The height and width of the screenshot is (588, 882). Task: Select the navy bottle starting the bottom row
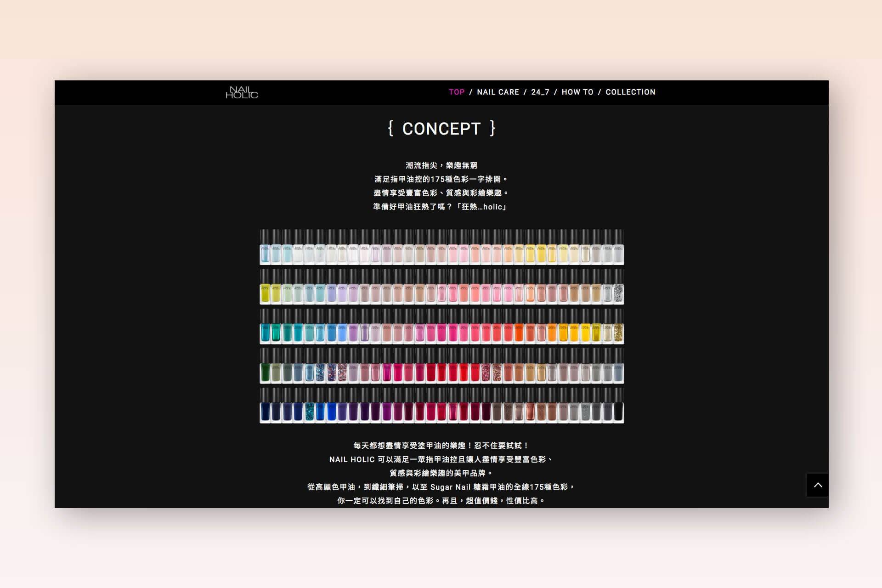(265, 411)
